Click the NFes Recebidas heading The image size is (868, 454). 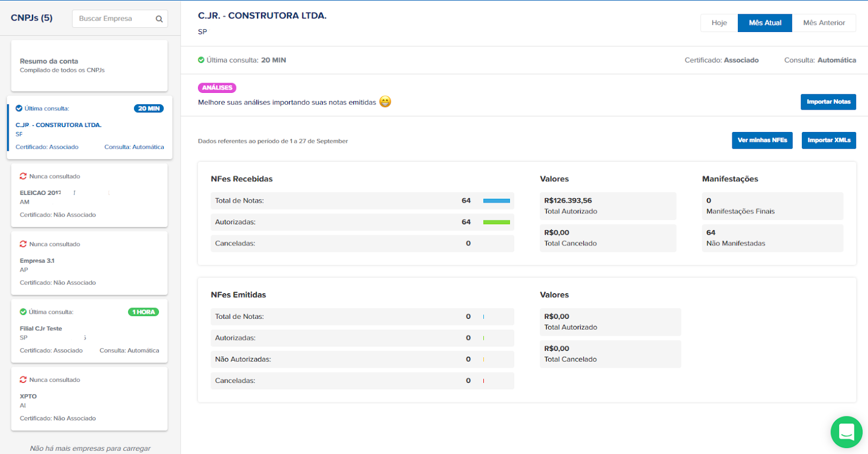click(242, 179)
